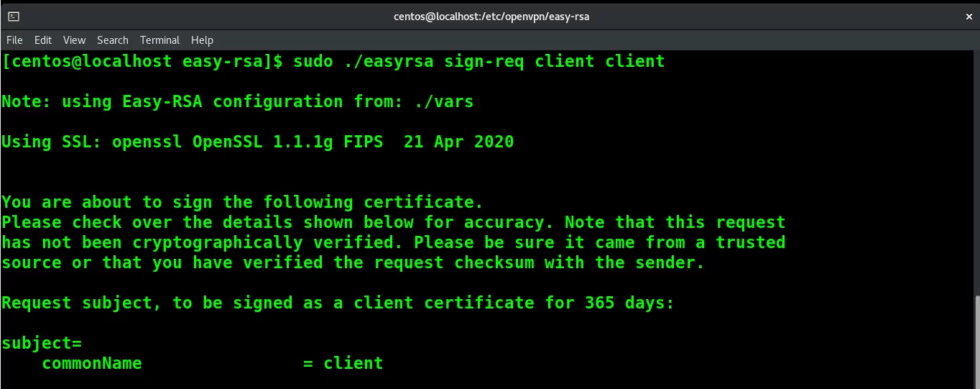This screenshot has height=389, width=980.
Task: Click the '21 Apr 2020' date text
Action: click(x=458, y=142)
